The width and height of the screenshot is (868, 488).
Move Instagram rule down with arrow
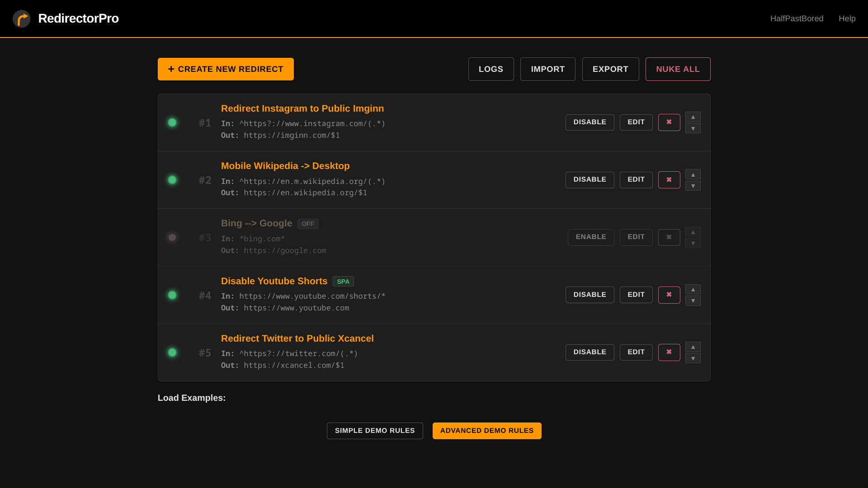tap(693, 128)
